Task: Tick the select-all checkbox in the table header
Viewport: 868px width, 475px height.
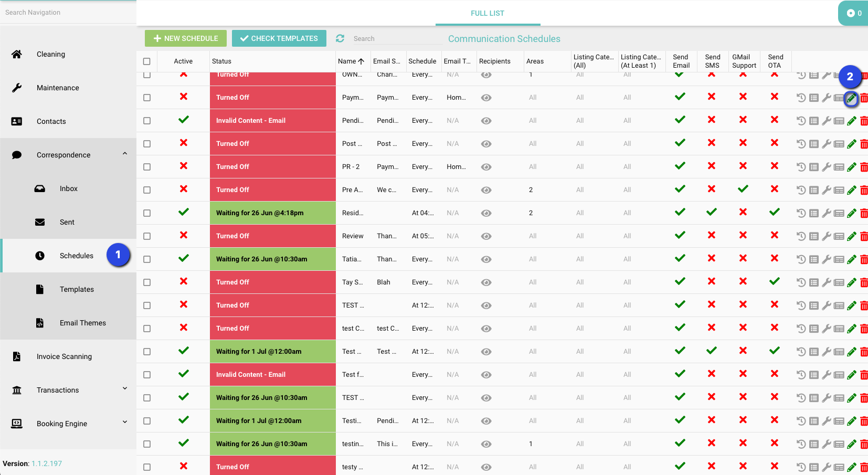Action: tap(147, 61)
